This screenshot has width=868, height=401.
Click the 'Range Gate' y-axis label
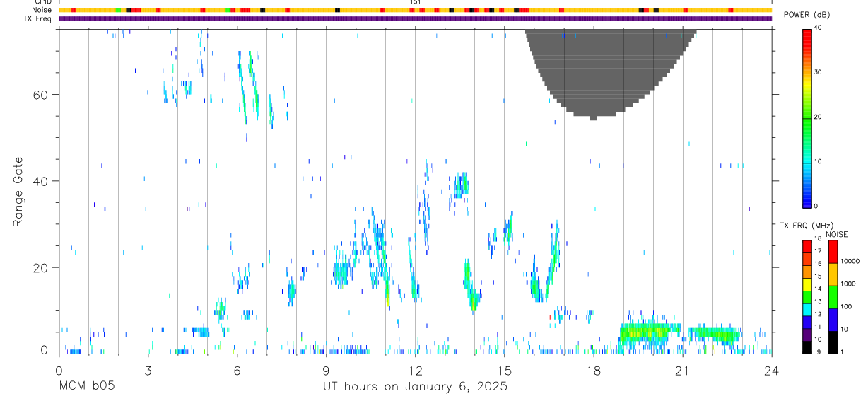[x=18, y=192]
